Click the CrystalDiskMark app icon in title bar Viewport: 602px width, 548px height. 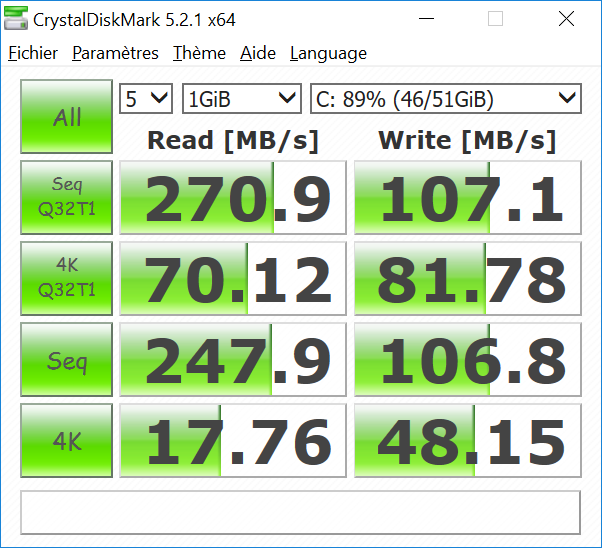coord(16,18)
